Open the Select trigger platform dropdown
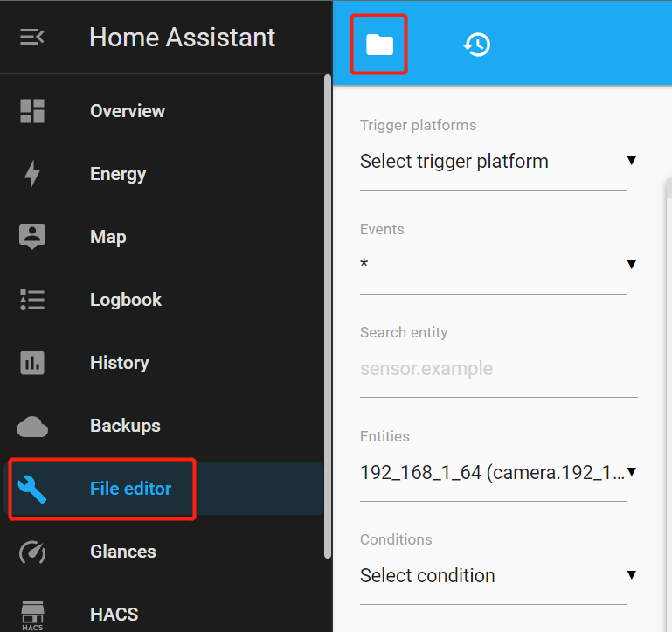This screenshot has height=632, width=672. coord(498,162)
